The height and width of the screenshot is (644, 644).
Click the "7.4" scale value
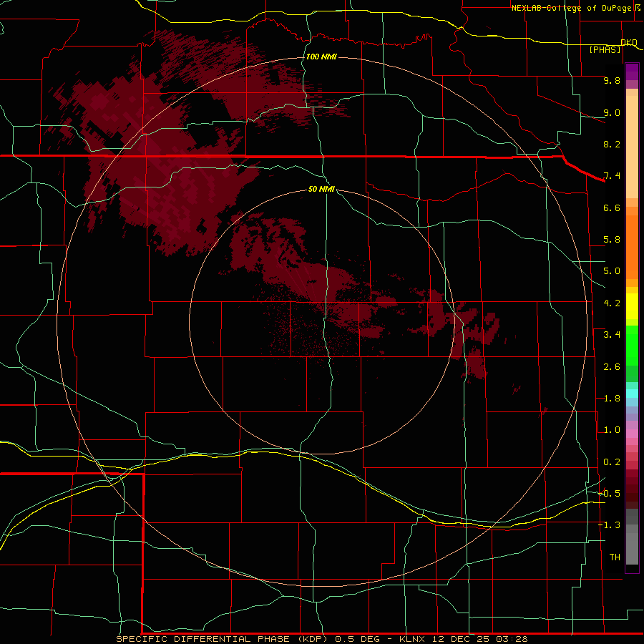tap(612, 176)
